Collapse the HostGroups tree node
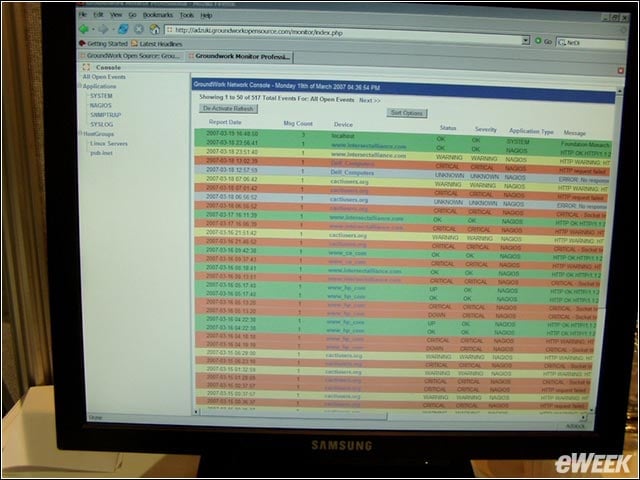 pyautogui.click(x=80, y=133)
